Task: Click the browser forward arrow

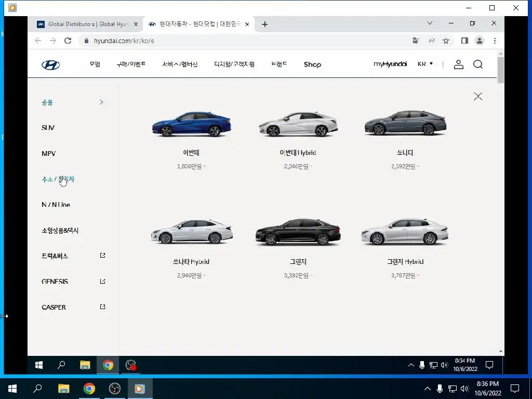Action: (53, 41)
